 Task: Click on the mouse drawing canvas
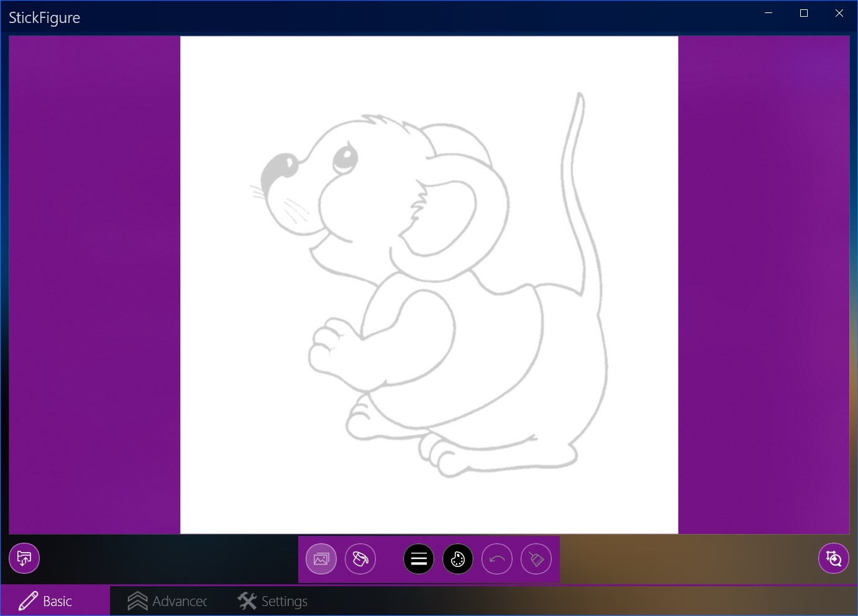(429, 285)
